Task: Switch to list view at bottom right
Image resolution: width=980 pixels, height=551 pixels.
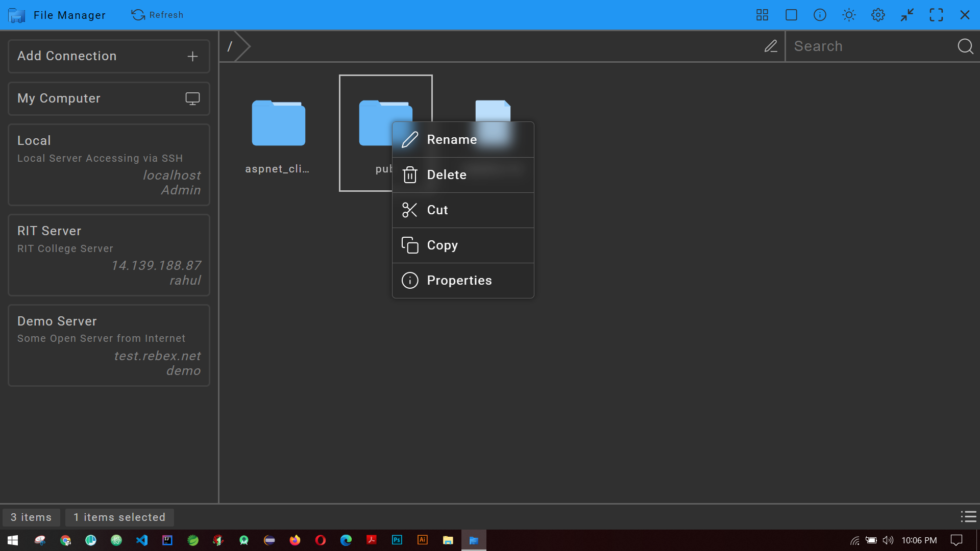Action: pos(968,517)
